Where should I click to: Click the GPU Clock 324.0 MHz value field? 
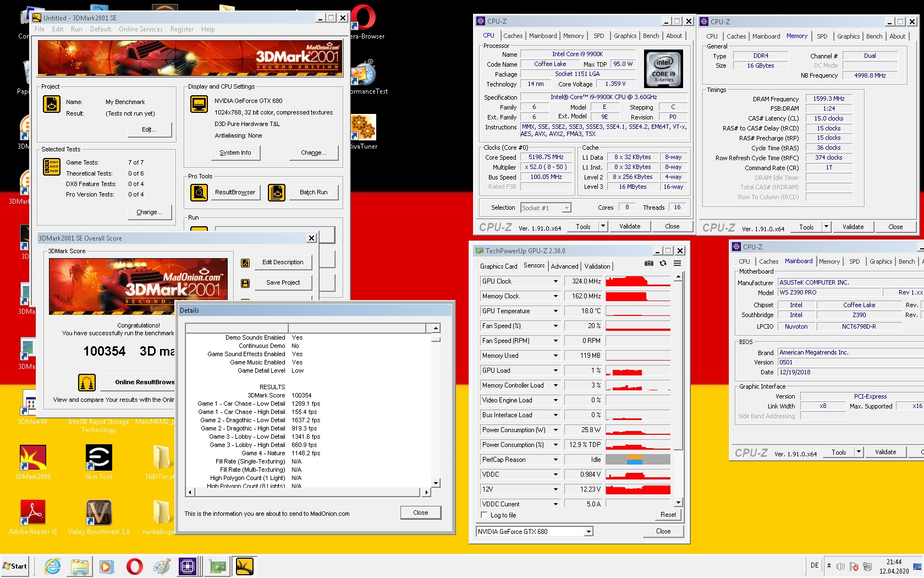pyautogui.click(x=584, y=281)
